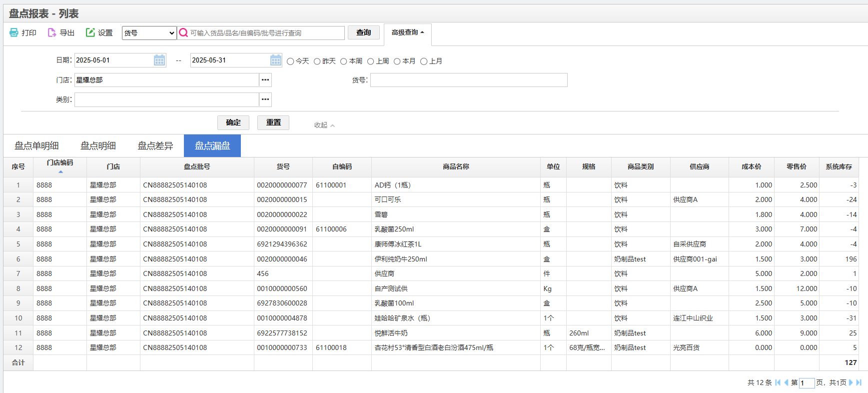
Task: Click the 门店编码 sort arrow indicator
Action: click(60, 171)
